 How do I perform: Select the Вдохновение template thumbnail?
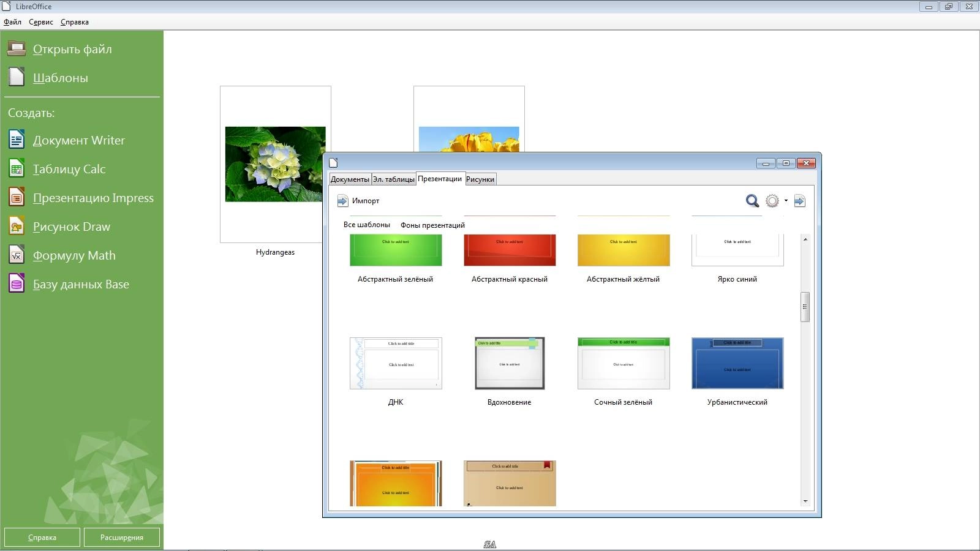pos(510,363)
